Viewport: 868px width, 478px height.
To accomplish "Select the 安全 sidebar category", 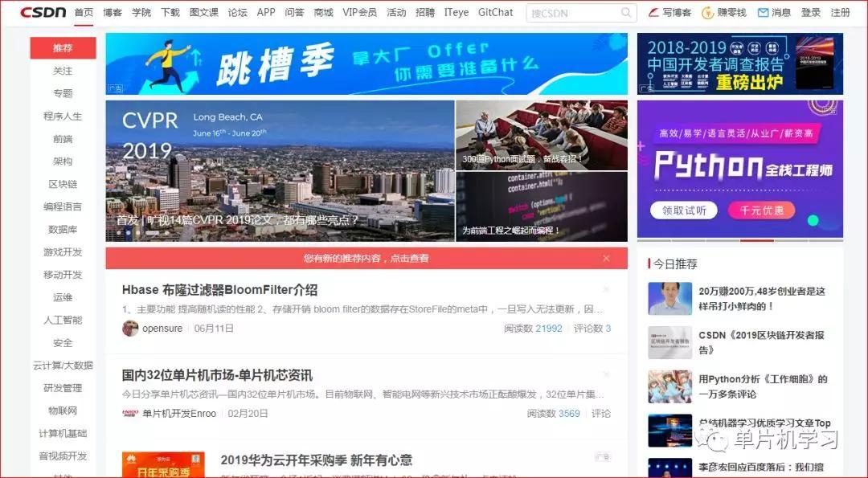I will 63,343.
